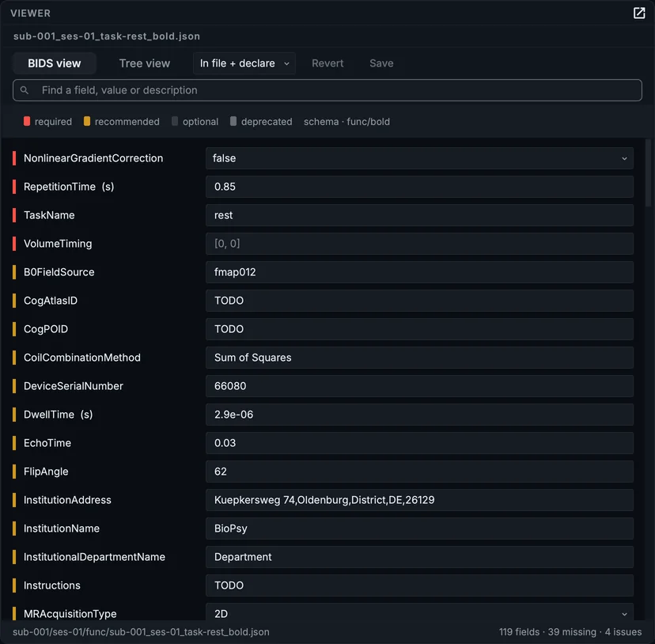
Task: Click the NonlinearGradientCorrection field label
Action: click(93, 158)
